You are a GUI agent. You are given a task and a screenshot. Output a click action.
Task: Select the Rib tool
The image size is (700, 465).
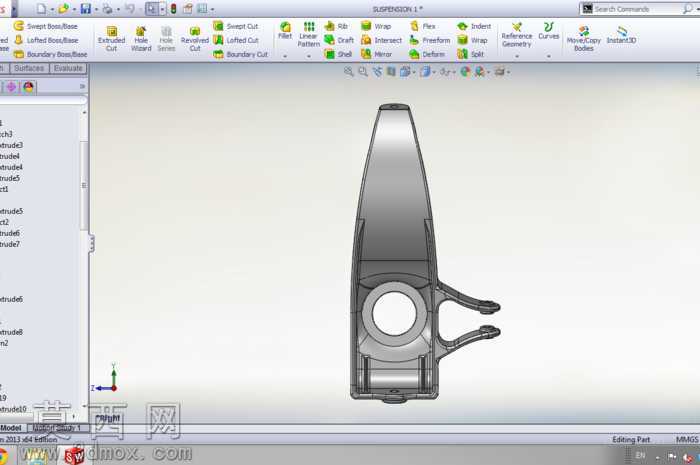pyautogui.click(x=336, y=26)
